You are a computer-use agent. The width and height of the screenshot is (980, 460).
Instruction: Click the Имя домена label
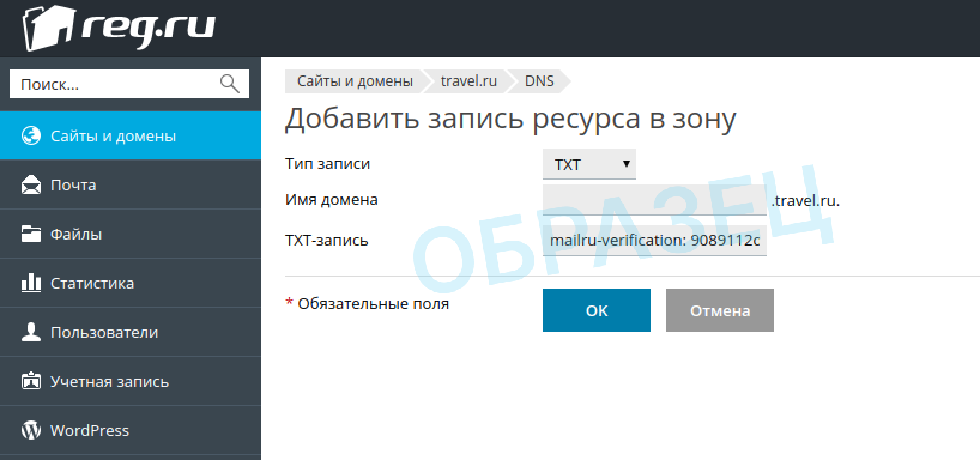(331, 199)
